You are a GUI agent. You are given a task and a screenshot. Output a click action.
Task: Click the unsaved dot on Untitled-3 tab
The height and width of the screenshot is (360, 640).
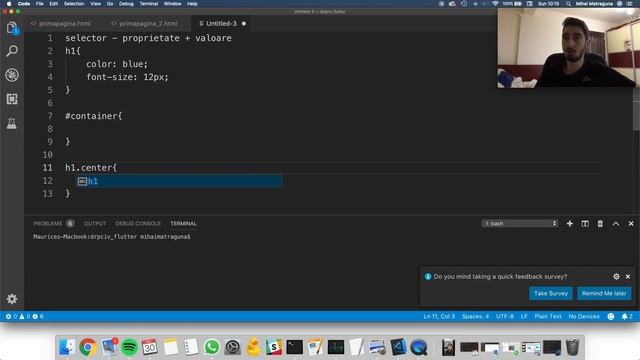pos(244,23)
